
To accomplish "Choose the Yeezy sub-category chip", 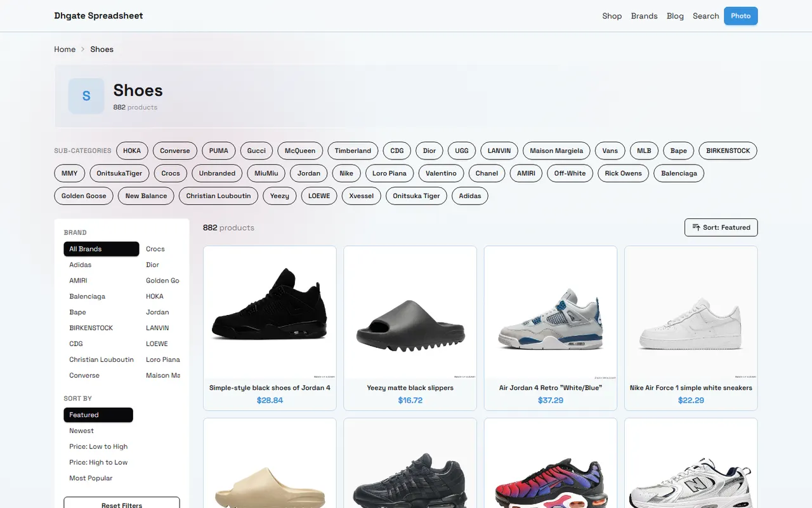I will 279,196.
